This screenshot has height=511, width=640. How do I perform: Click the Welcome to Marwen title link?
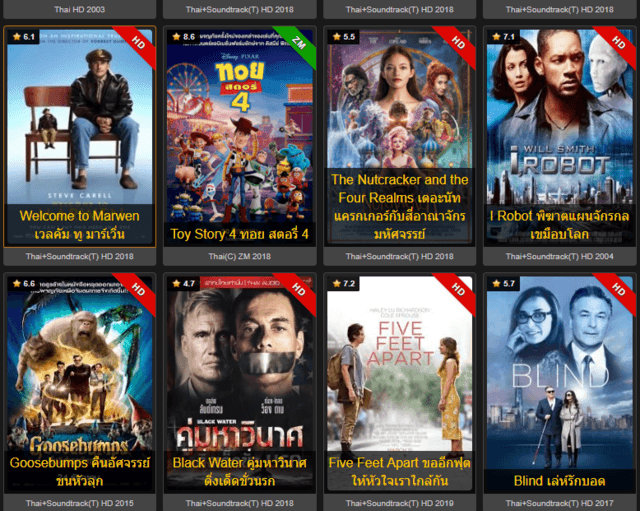pyautogui.click(x=80, y=225)
